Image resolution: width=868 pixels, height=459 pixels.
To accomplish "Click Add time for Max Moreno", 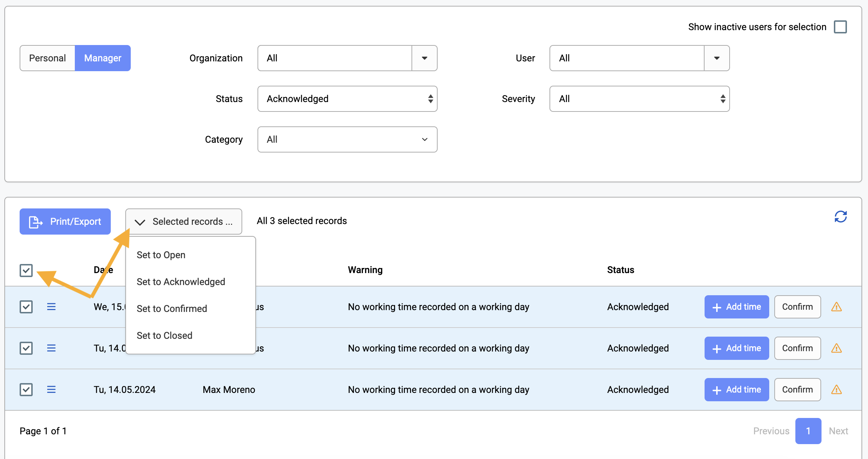I will point(737,390).
